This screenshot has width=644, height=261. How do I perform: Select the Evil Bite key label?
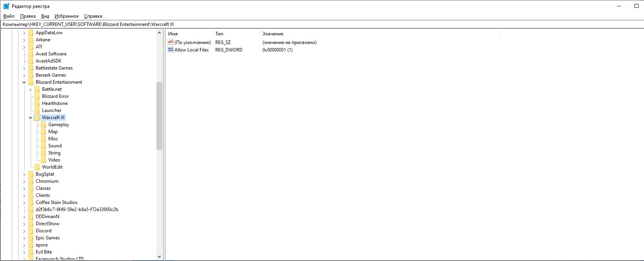[x=44, y=252]
